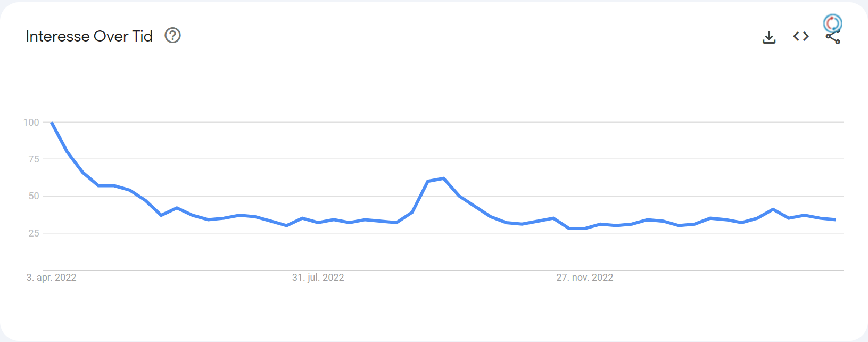Click the 100 y-axis label

(31, 123)
